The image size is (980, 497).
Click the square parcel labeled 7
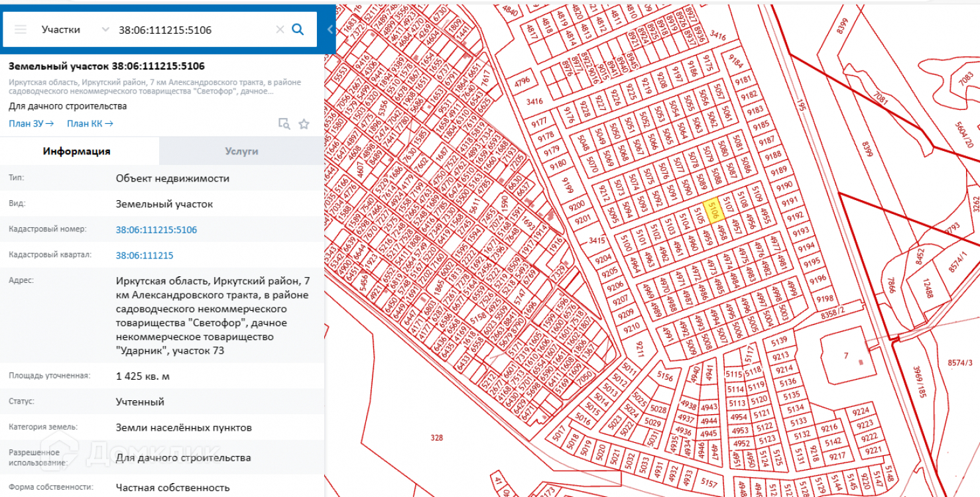(846, 357)
